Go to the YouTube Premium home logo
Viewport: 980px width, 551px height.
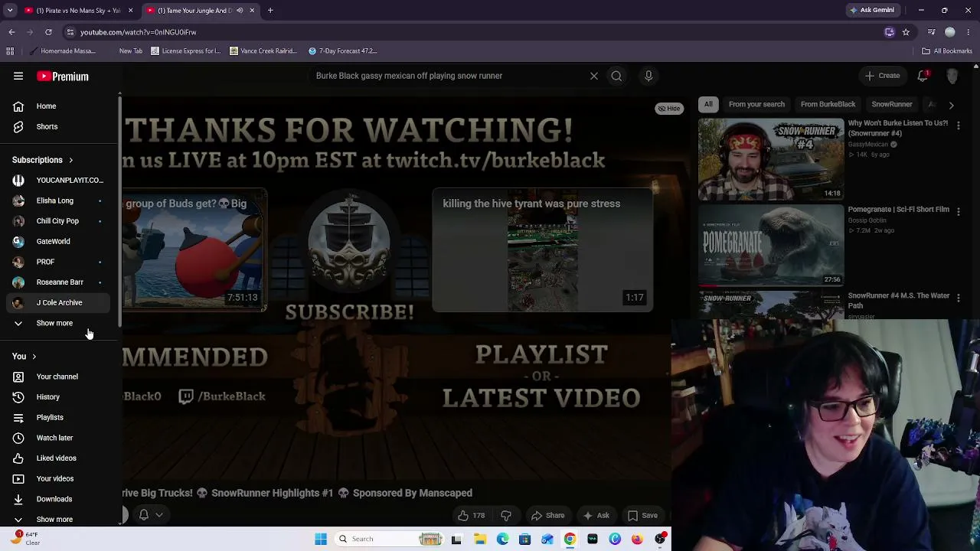(63, 77)
